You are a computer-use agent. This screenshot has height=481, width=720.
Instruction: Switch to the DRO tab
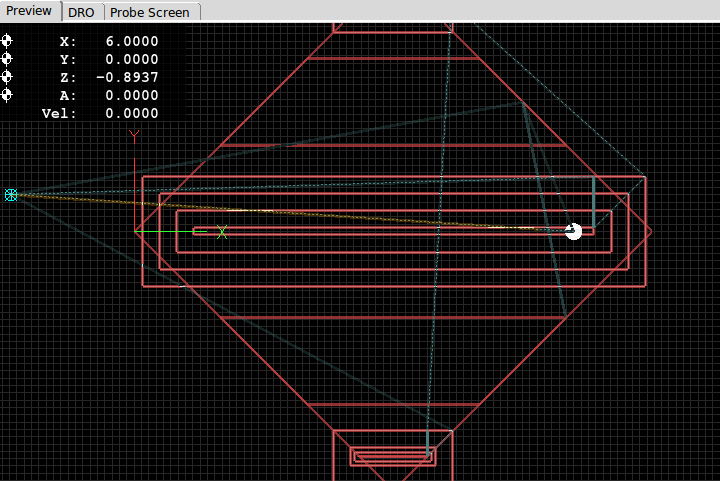coord(82,11)
